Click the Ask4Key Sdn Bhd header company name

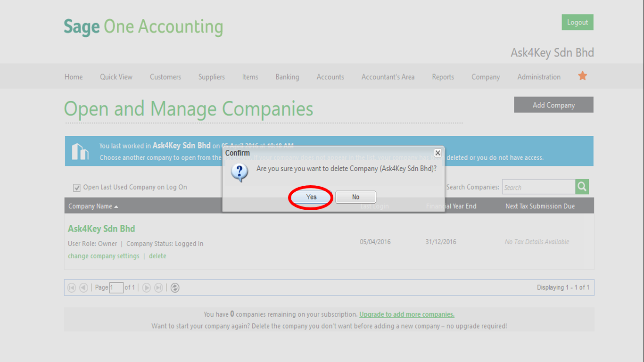tap(553, 53)
